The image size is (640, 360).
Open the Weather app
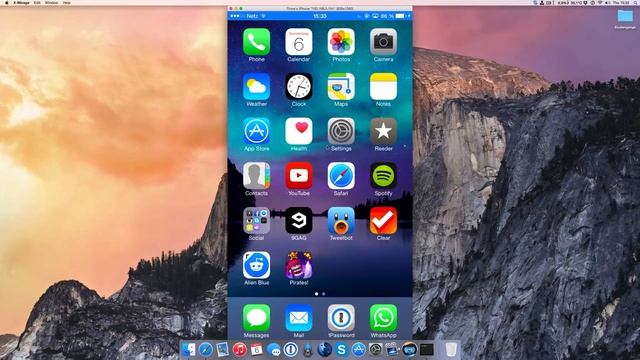click(x=256, y=87)
